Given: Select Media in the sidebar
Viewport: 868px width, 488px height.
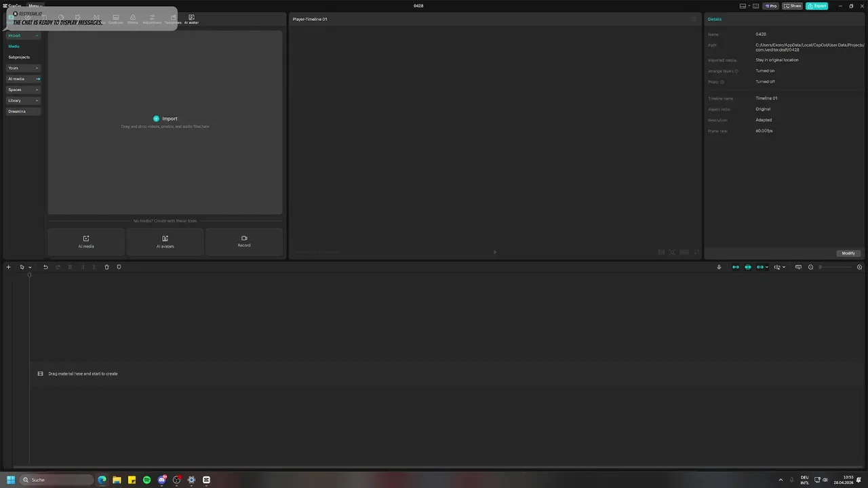Looking at the screenshot, I should click(14, 46).
